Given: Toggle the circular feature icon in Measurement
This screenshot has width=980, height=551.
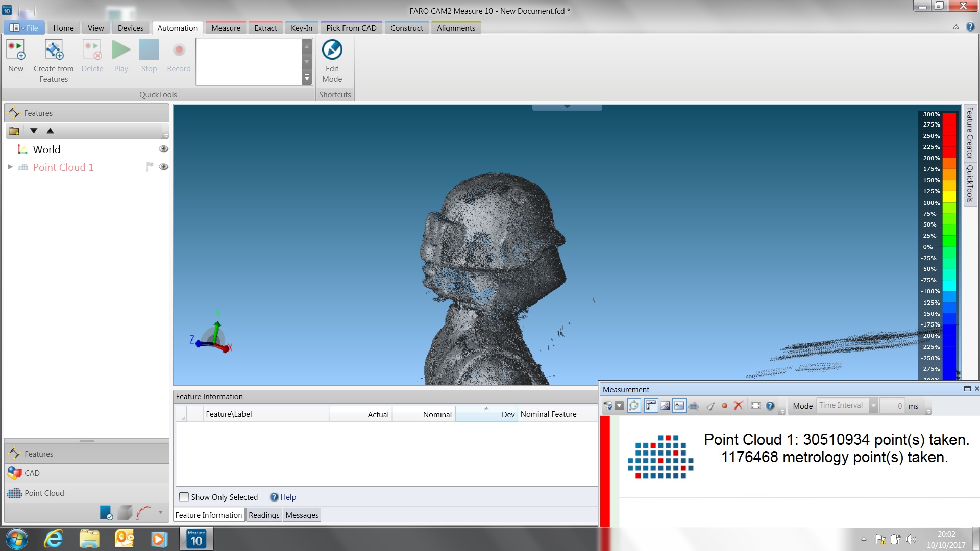Looking at the screenshot, I should (634, 406).
